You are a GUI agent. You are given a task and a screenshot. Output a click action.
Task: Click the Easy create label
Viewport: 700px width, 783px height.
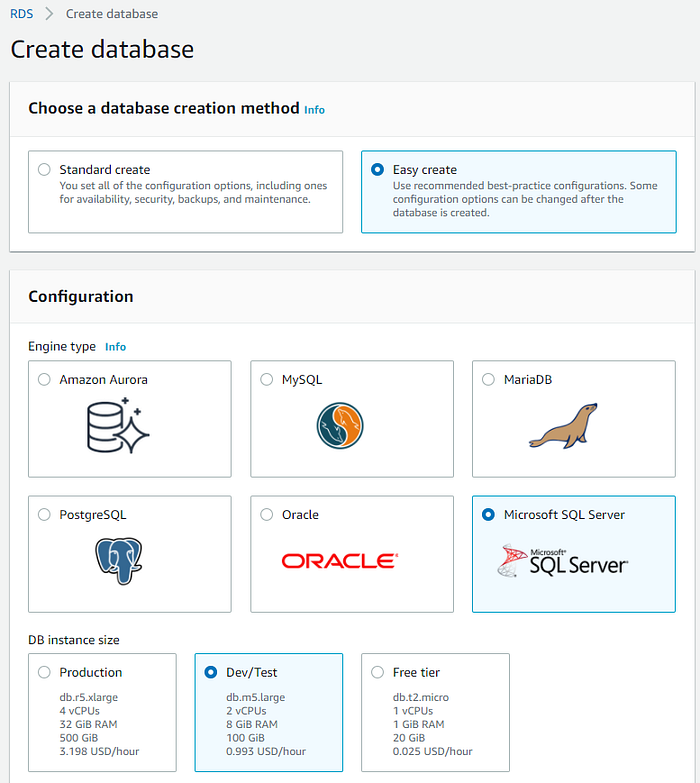point(425,170)
